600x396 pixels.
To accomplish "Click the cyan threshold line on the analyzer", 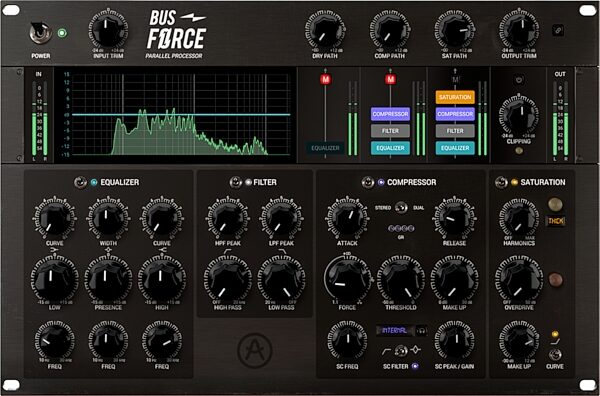I will pyautogui.click(x=181, y=114).
